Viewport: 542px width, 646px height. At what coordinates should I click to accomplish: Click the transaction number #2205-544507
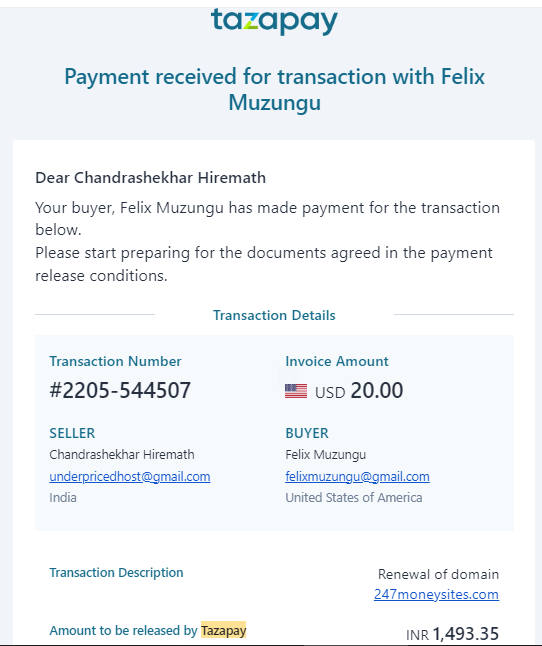tap(120, 390)
